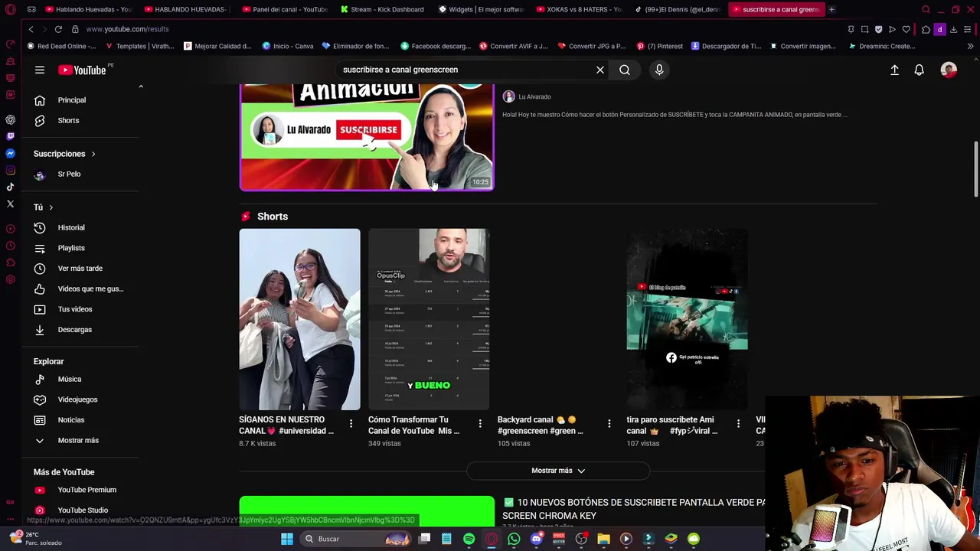Open Inicio - Canva bookmark
Image resolution: width=980 pixels, height=551 pixels.
[288, 46]
